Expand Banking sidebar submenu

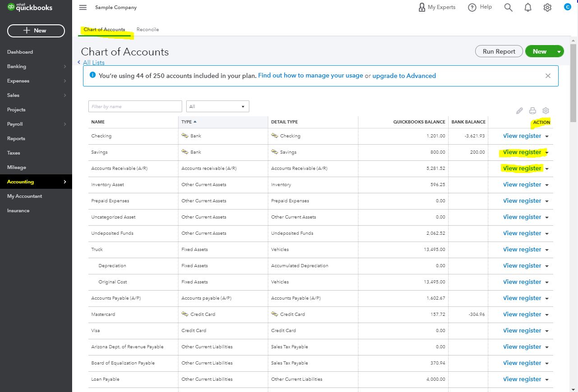click(65, 67)
